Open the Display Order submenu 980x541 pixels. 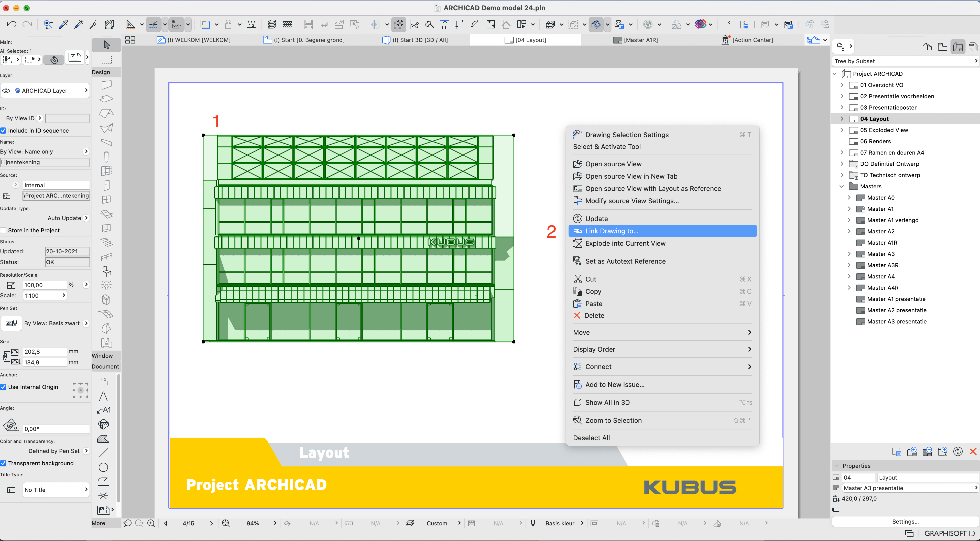tap(662, 349)
